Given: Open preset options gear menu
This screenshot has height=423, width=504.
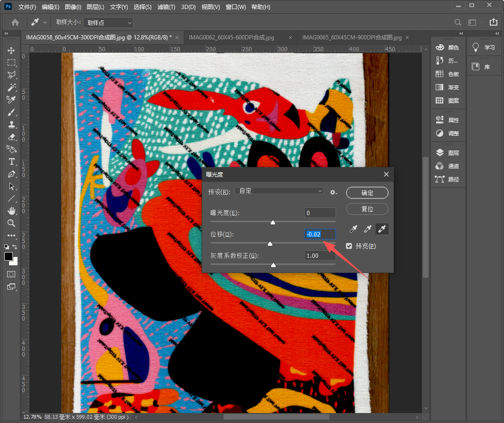Looking at the screenshot, I should (334, 192).
